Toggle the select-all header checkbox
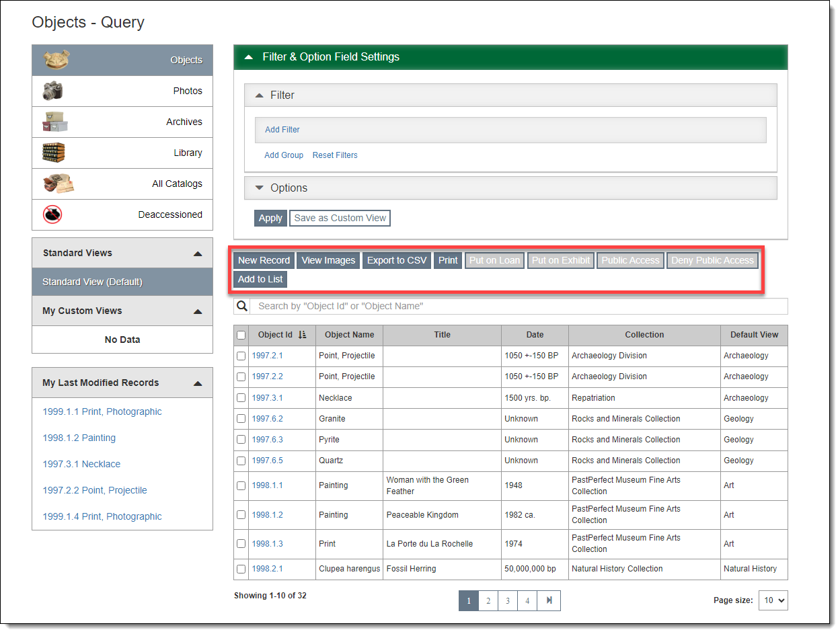Image resolution: width=840 pixels, height=634 pixels. (241, 335)
